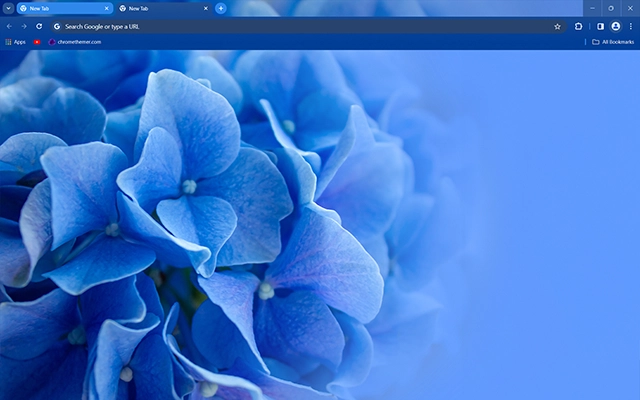Viewport: 640px width, 400px height.
Task: Close the first New Tab
Action: pyautogui.click(x=107, y=8)
